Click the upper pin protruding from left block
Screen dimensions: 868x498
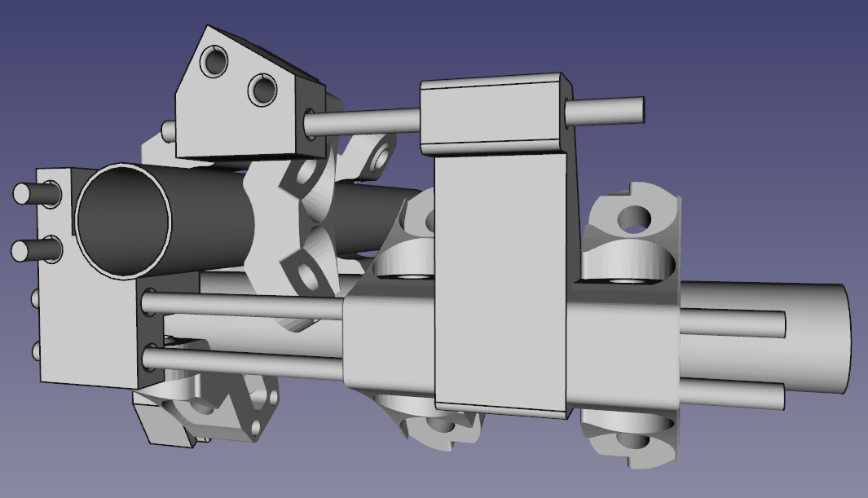31,194
